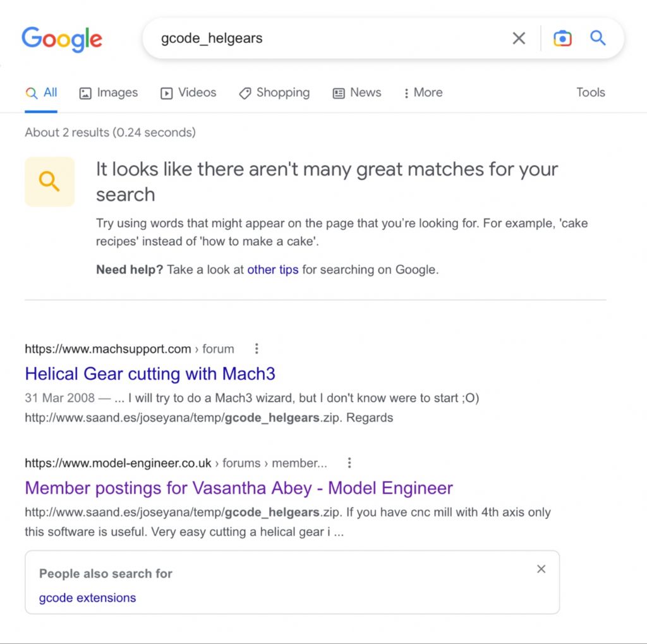Expand the More search categories menu
Viewport: 647px width, 644px height.
pos(423,92)
